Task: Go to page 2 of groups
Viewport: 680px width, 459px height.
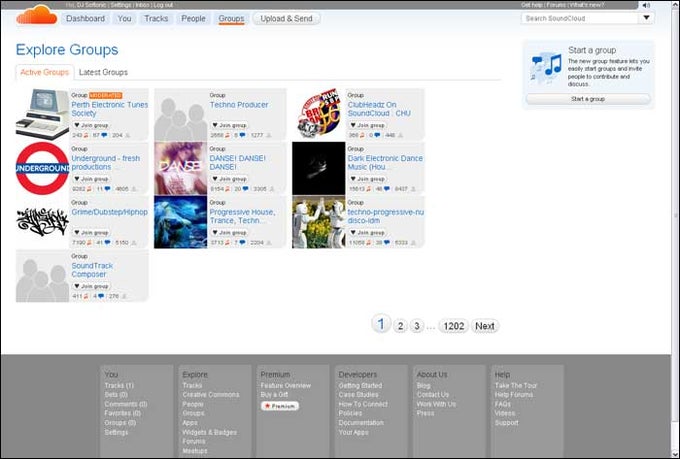Action: pos(400,326)
